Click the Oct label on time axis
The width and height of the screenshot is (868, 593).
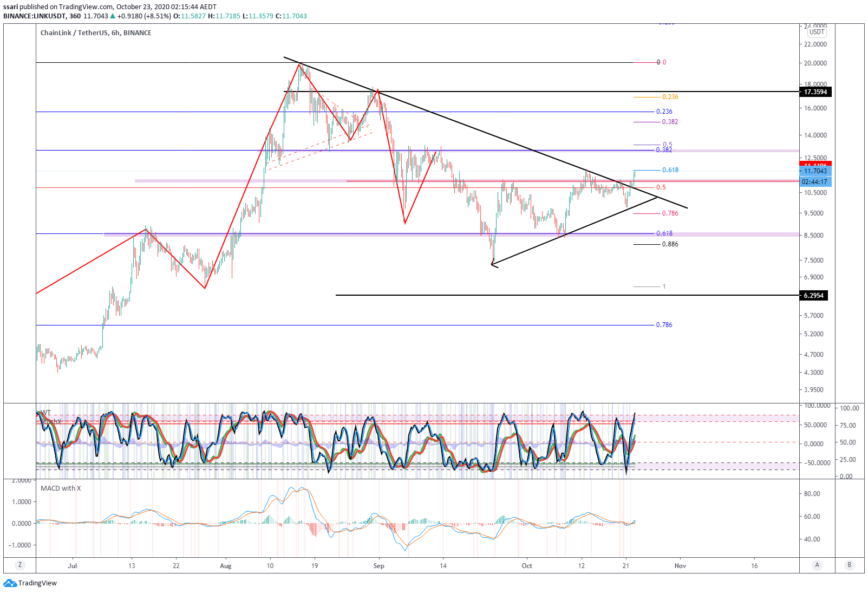tap(527, 566)
